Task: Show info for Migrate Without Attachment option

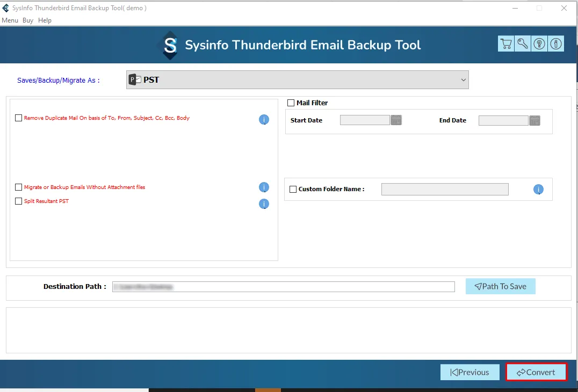Action: click(x=264, y=187)
